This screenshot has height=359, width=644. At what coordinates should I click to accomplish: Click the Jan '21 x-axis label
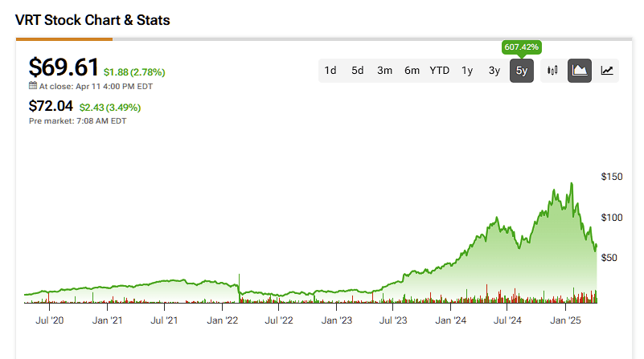[107, 320]
